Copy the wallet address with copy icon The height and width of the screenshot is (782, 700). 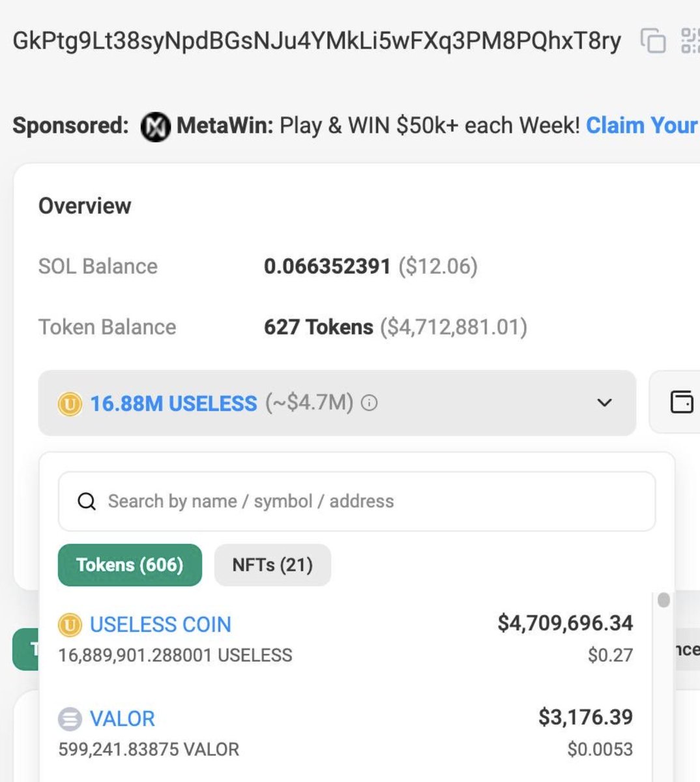[x=653, y=41]
